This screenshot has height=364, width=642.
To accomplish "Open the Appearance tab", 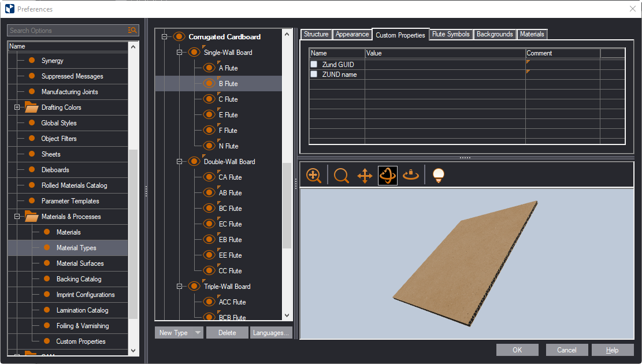I will [352, 34].
